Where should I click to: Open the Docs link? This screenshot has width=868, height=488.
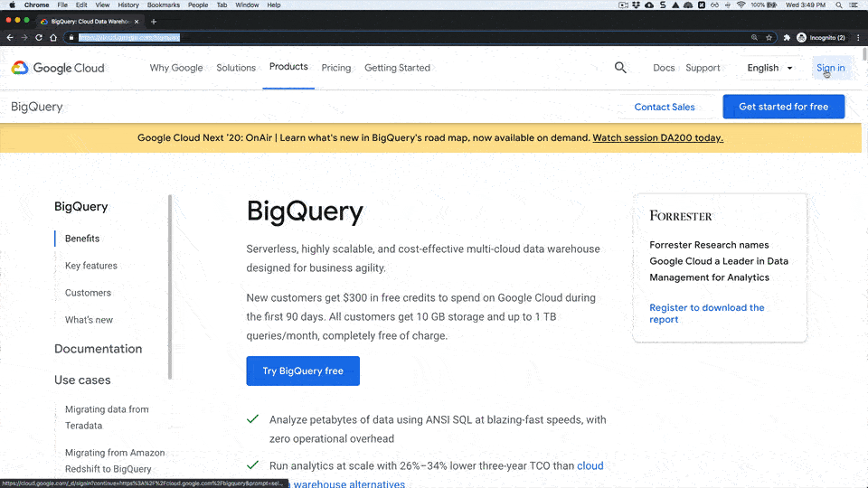click(x=664, y=68)
